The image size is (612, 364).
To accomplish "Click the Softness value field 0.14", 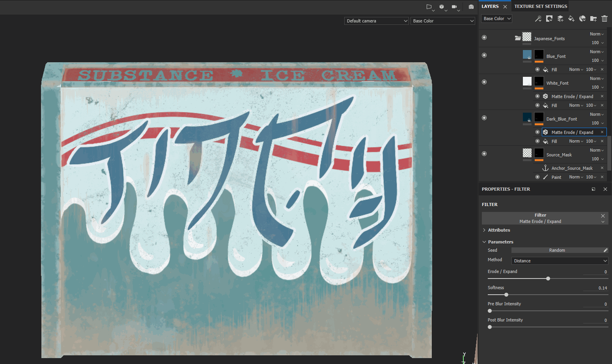I will pos(595,288).
